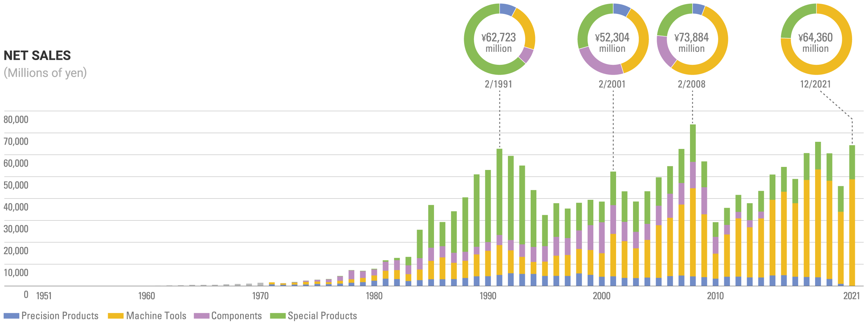
Task: Click the ¥52,304 million donut chart
Action: coord(613,39)
